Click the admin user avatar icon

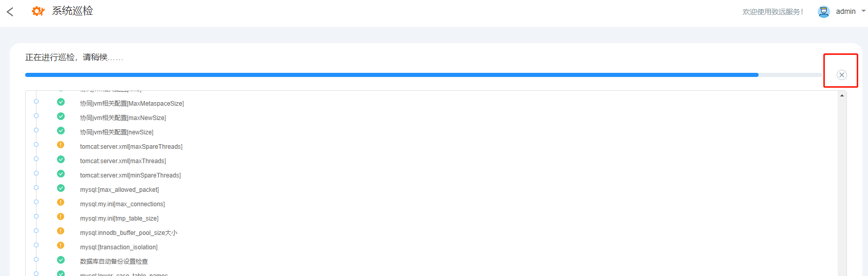pos(823,12)
